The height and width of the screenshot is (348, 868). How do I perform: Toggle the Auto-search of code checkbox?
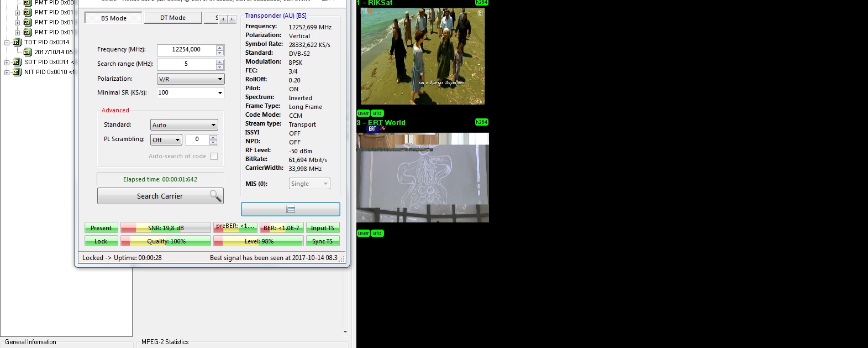point(214,157)
